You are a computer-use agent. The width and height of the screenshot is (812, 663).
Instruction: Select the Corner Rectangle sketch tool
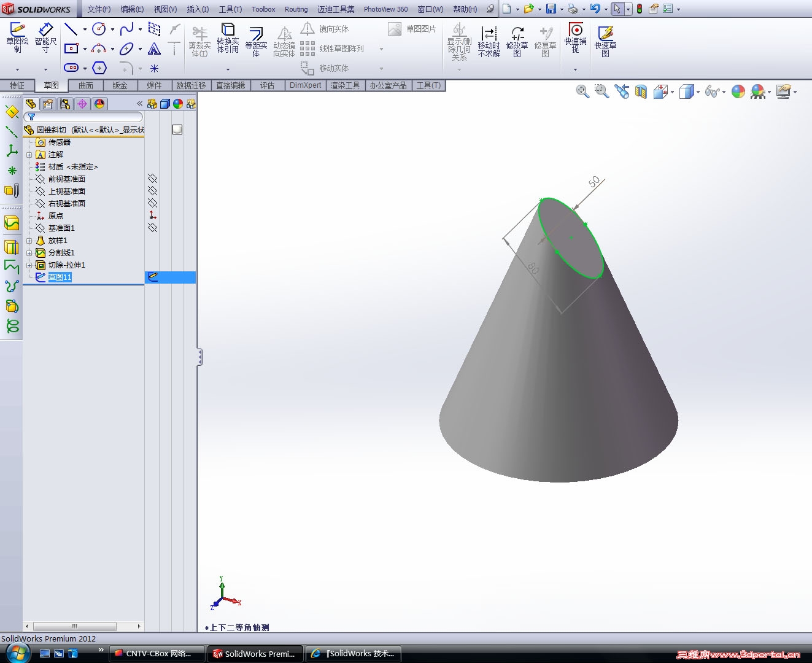(x=71, y=48)
